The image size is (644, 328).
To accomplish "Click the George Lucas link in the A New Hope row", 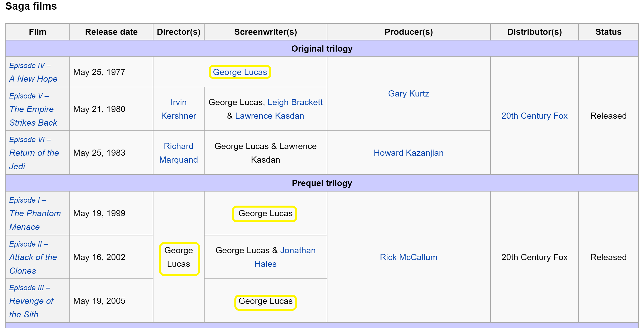I will pos(240,72).
